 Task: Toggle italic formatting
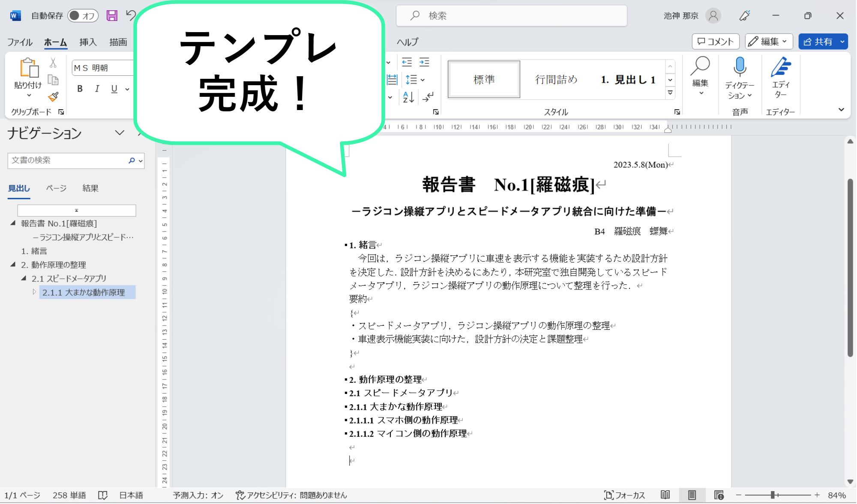tap(97, 89)
